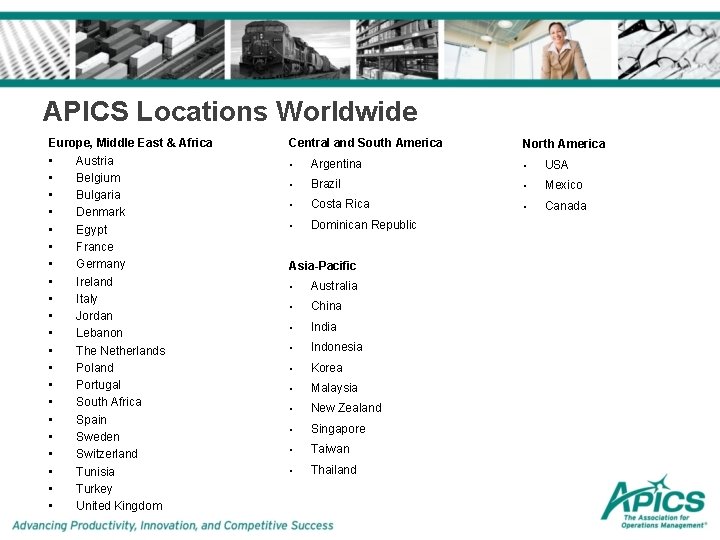Screen dimensions: 720x540
Task: Select 'Canada' in North America list
Action: [566, 206]
